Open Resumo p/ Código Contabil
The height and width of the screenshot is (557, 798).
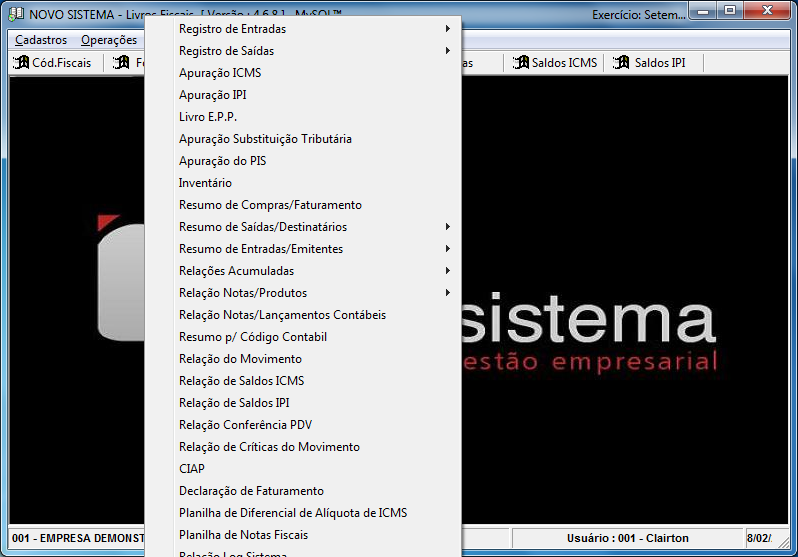(x=303, y=337)
